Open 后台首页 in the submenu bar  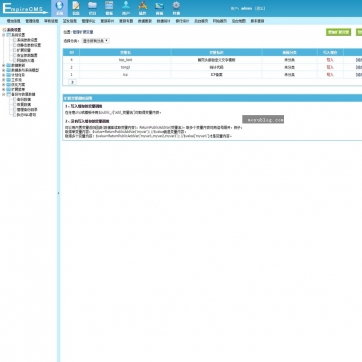coord(201,21)
